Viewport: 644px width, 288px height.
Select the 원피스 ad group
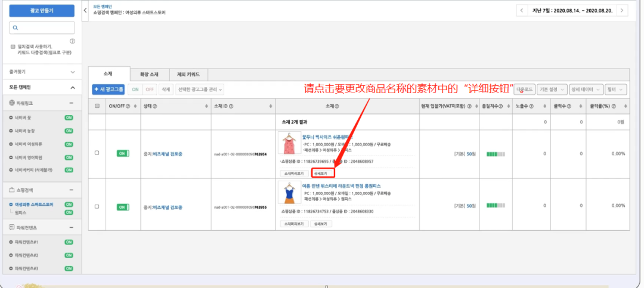click(x=20, y=212)
